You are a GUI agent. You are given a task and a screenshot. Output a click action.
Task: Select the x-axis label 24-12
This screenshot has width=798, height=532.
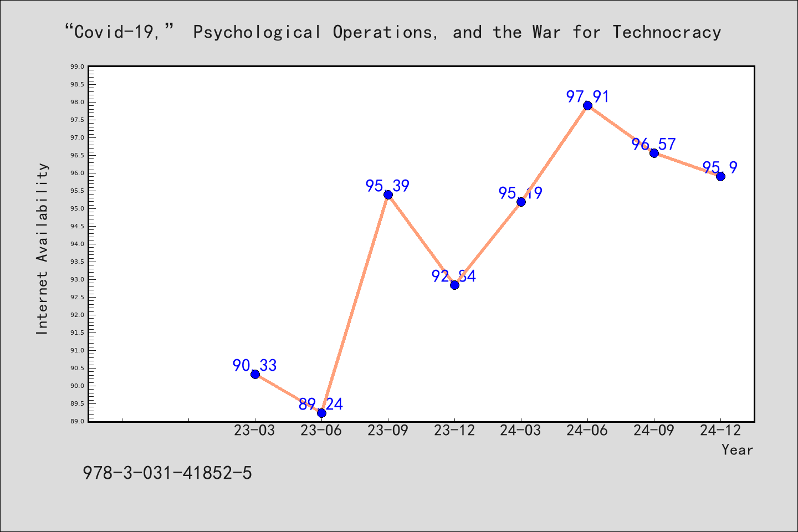tap(720, 431)
